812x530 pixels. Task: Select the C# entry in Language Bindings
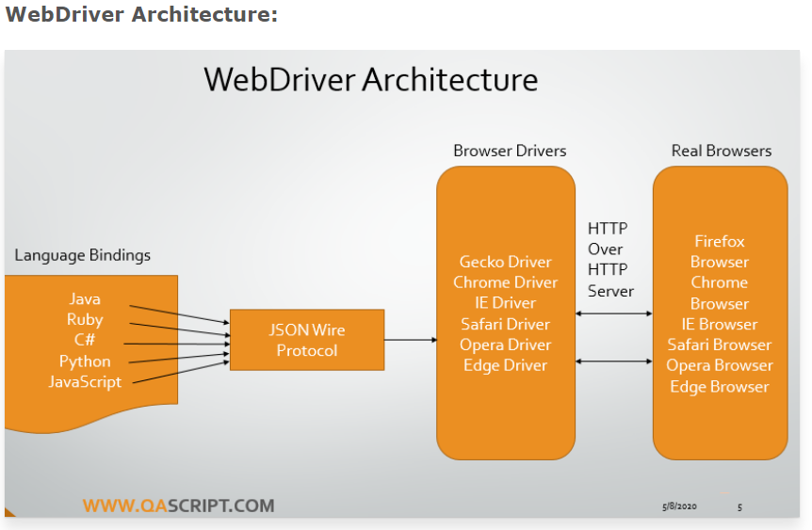(x=85, y=341)
